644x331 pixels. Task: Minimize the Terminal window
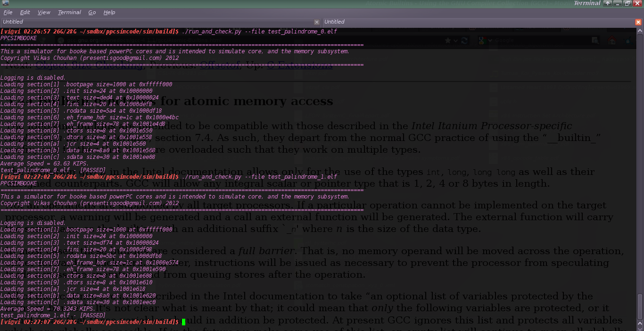[x=618, y=3]
